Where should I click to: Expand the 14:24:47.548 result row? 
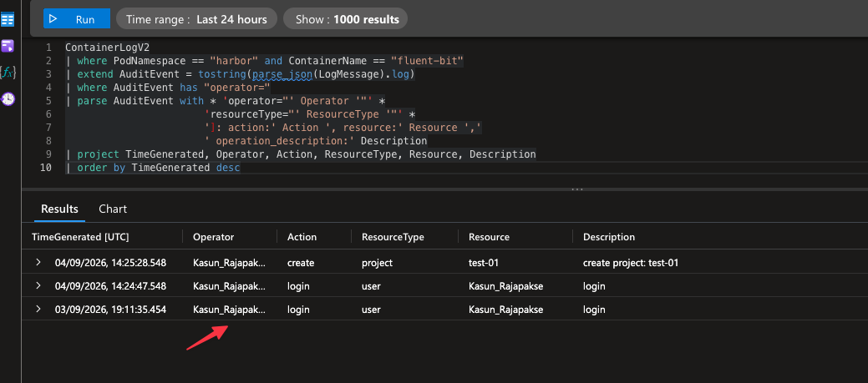click(38, 285)
